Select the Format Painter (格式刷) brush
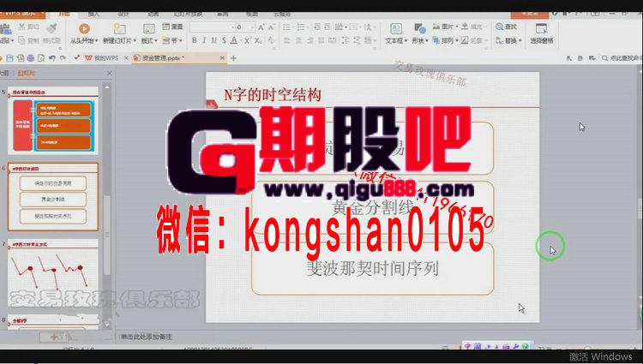 [x=51, y=28]
